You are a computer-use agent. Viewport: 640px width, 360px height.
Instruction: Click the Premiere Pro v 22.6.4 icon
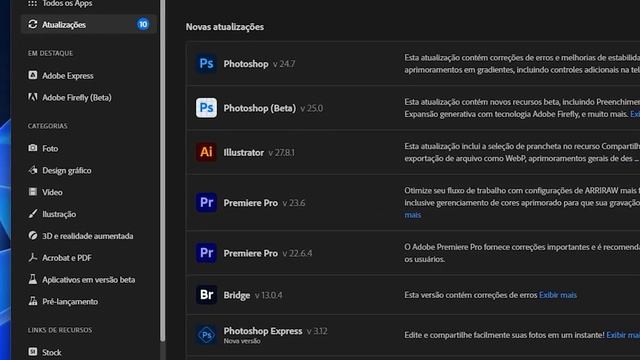206,253
